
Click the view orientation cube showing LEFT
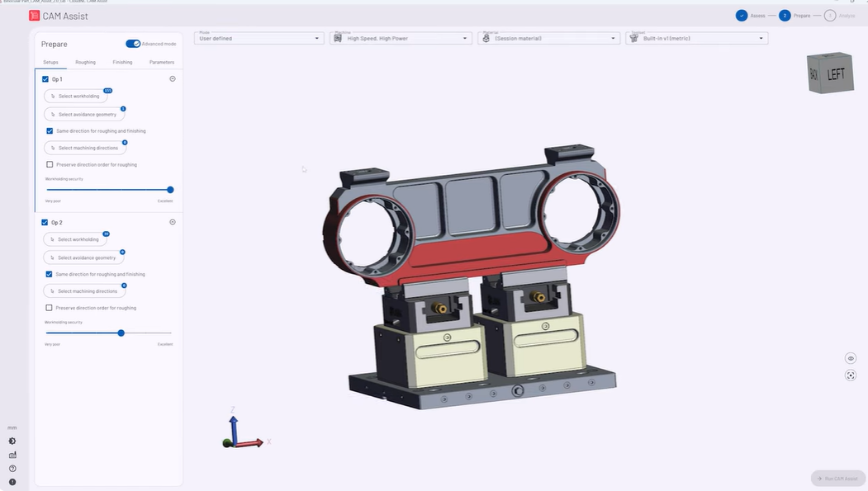827,74
